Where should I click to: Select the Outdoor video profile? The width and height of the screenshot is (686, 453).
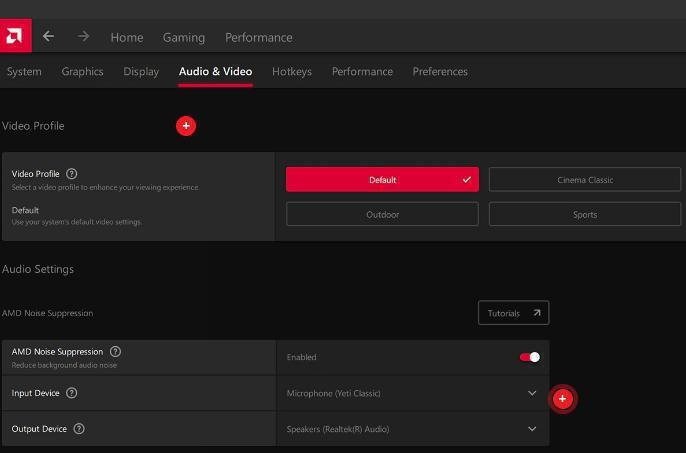[382, 214]
